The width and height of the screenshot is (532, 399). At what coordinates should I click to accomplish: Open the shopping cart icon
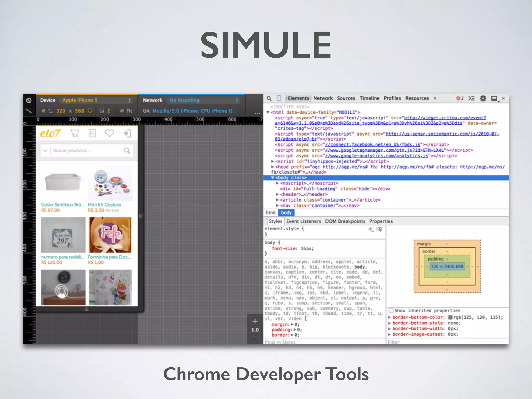coord(75,133)
